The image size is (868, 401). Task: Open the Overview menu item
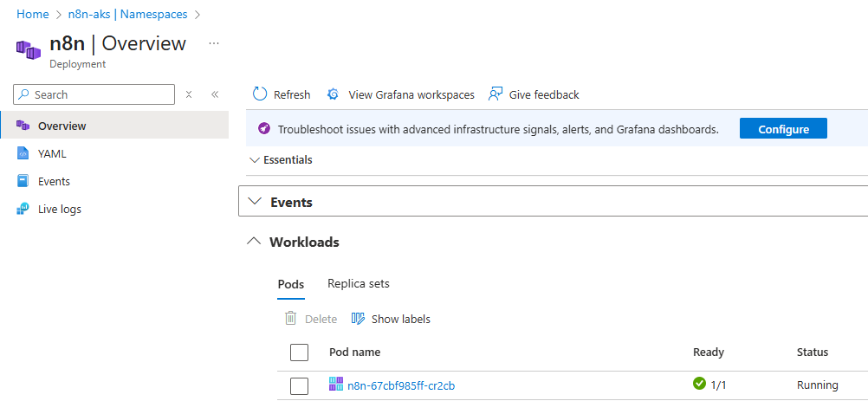tap(114, 125)
